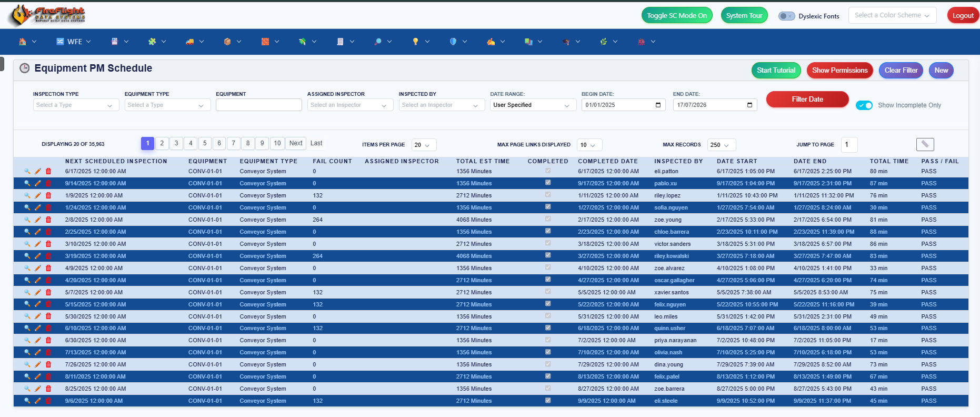Open the magnifying glass icon menu

[383, 42]
